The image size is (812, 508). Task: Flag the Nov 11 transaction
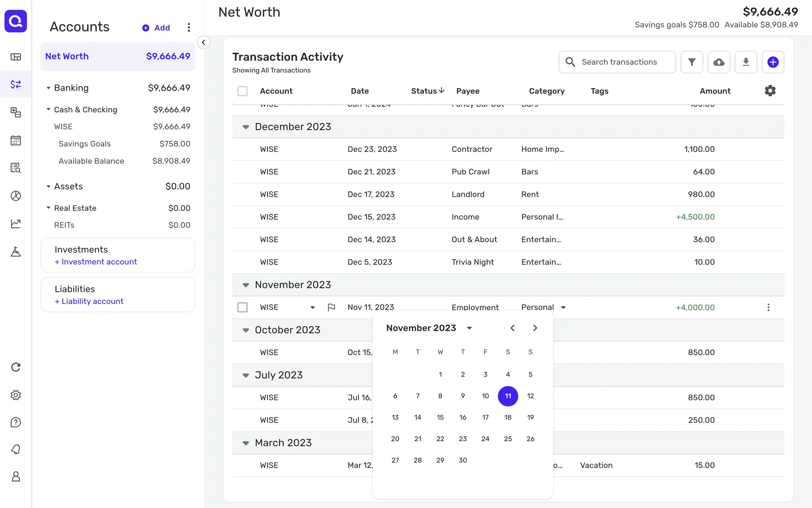(332, 307)
